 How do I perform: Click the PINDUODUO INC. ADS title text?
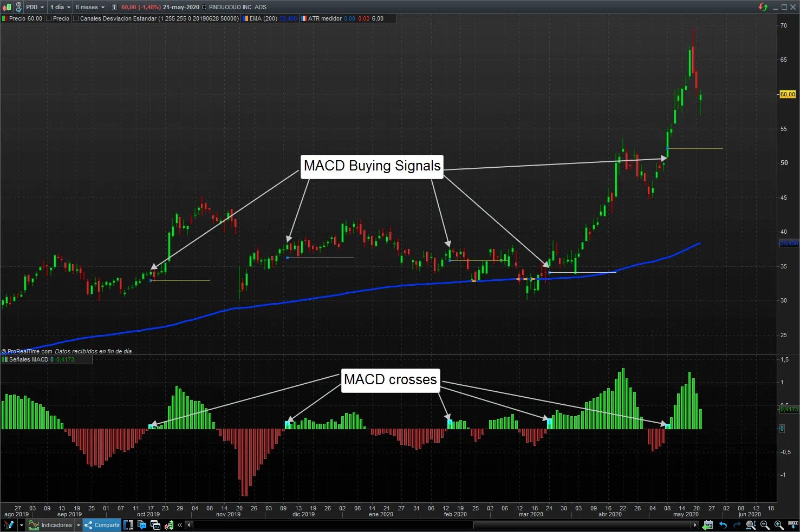click(237, 7)
